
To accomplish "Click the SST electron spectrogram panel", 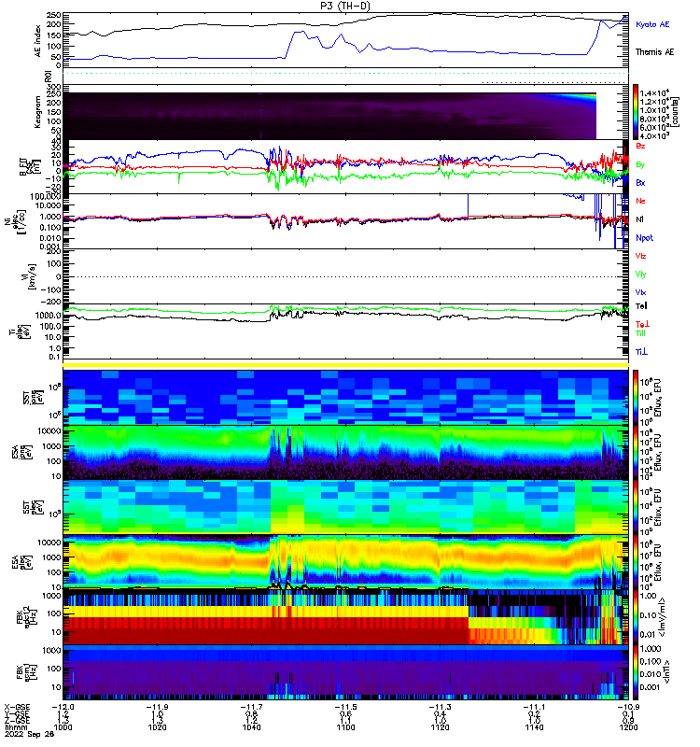I will pos(345,507).
